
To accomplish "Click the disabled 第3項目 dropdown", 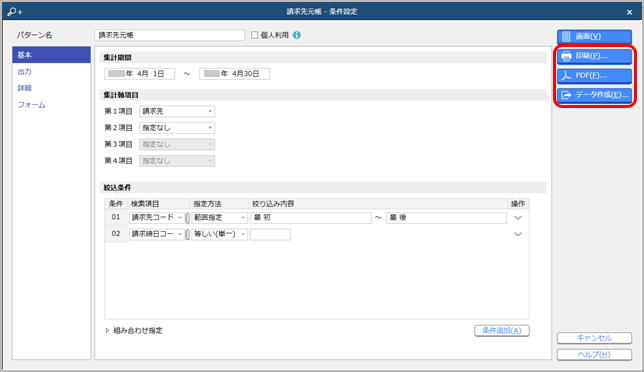I will tap(177, 144).
